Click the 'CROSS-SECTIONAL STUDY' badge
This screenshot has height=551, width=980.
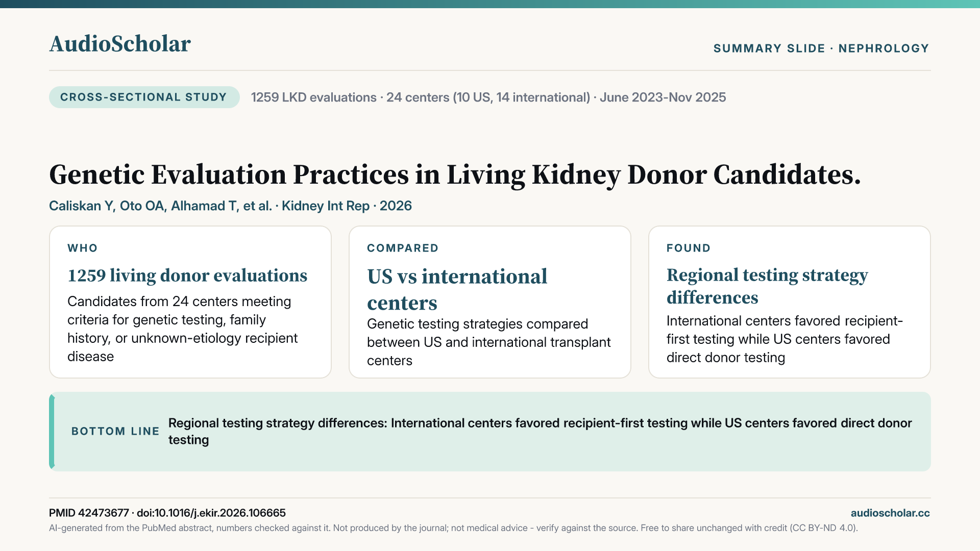[144, 97]
